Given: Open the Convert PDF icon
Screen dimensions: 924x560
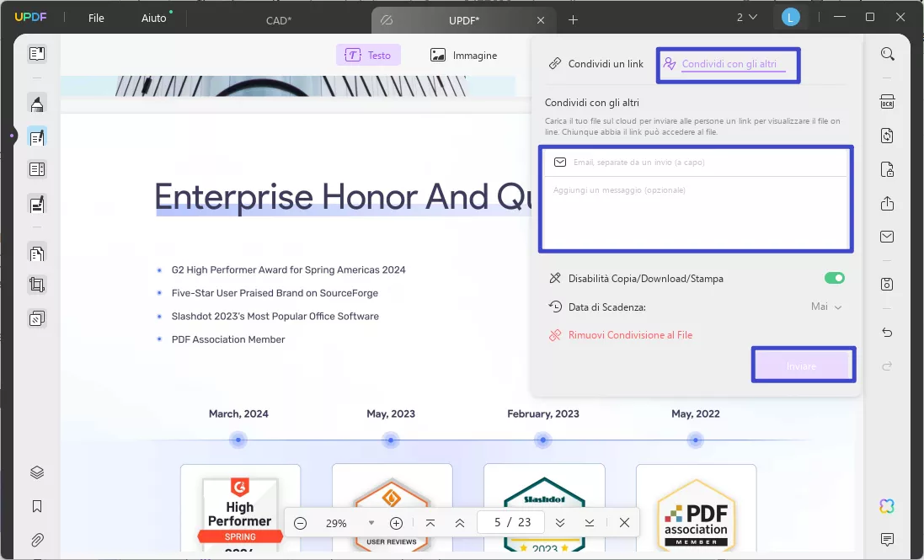Looking at the screenshot, I should [x=888, y=136].
